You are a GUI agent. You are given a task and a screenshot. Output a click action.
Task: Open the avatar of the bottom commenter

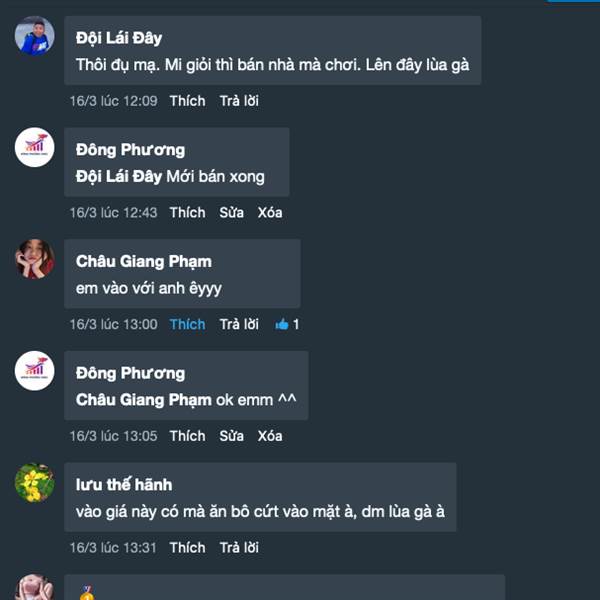click(x=34, y=587)
